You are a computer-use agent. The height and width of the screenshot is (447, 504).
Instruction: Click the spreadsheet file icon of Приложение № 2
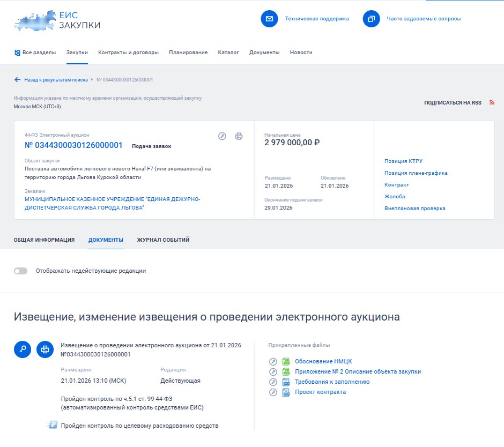286,372
